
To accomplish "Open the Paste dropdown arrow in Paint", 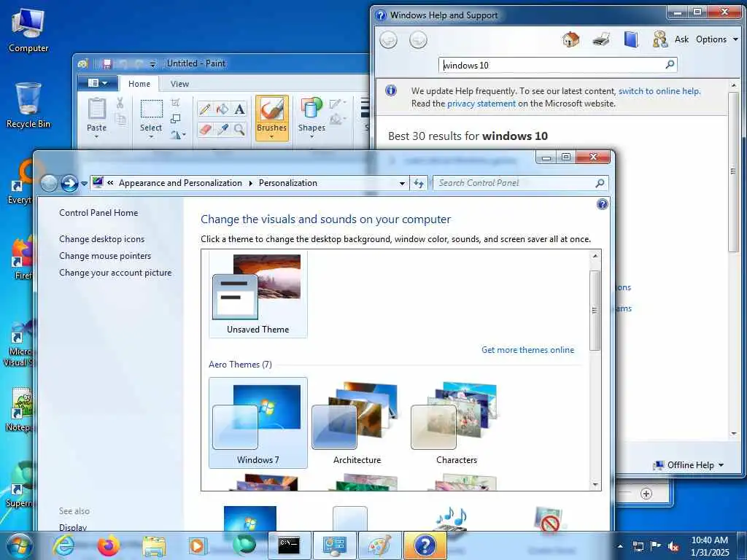I will point(97,136).
